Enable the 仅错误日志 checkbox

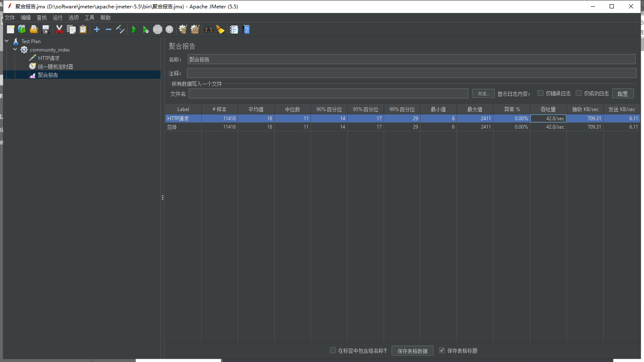[x=540, y=93]
